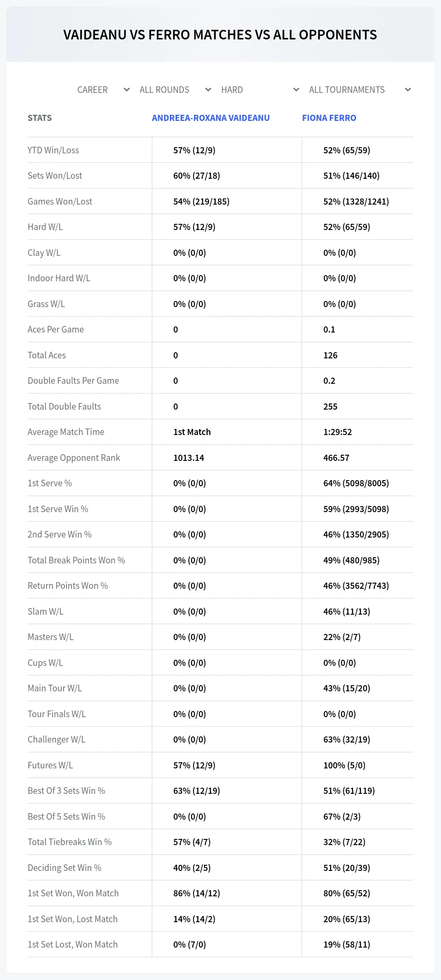The width and height of the screenshot is (441, 980).
Task: Click the Deciding Set Win % label
Action: [x=64, y=868]
